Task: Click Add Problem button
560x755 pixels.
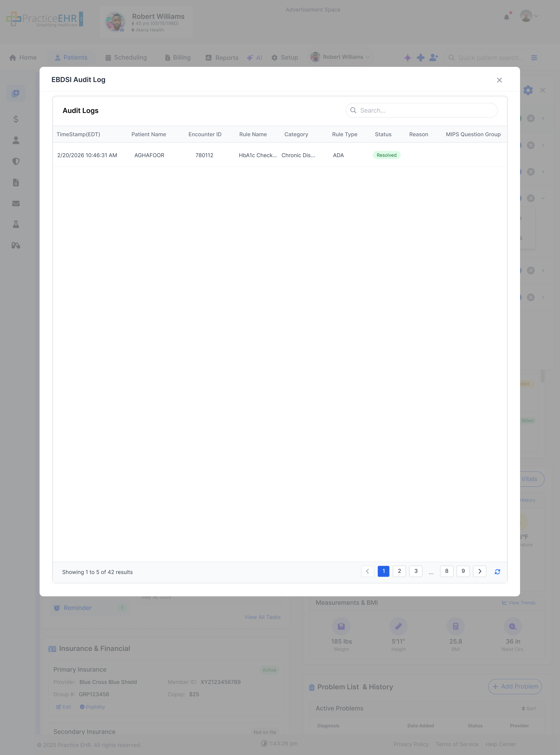Action: pyautogui.click(x=514, y=687)
